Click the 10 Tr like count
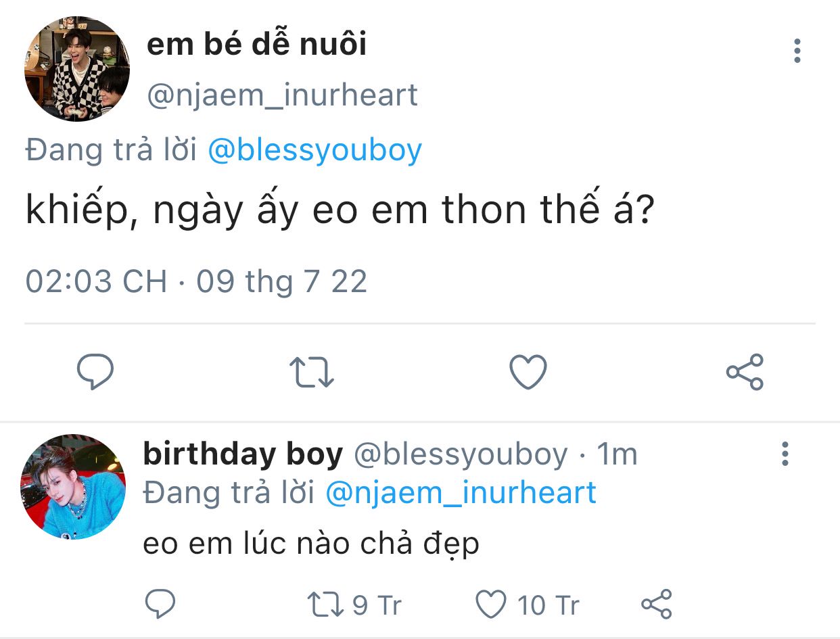Viewport: 840px width, 639px height. [548, 605]
